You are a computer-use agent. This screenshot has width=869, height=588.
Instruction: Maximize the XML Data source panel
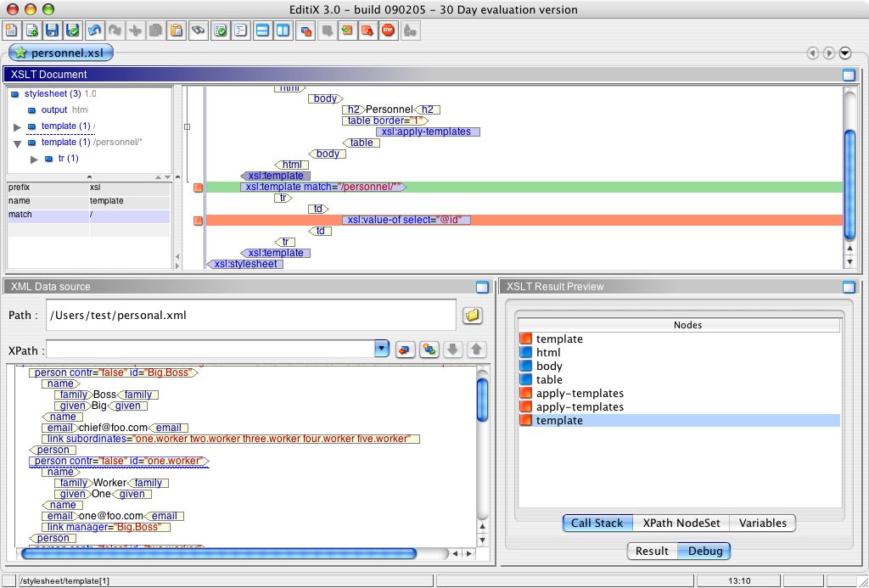[482, 287]
